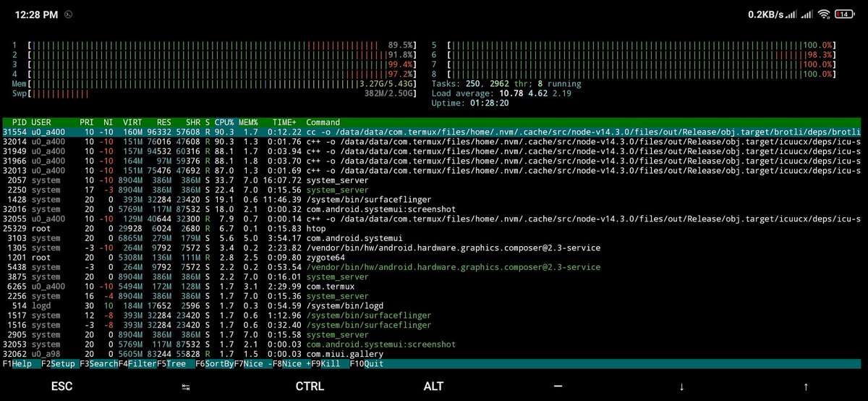
Task: Select systemui:screenshot row PID 32016
Action: point(432,209)
